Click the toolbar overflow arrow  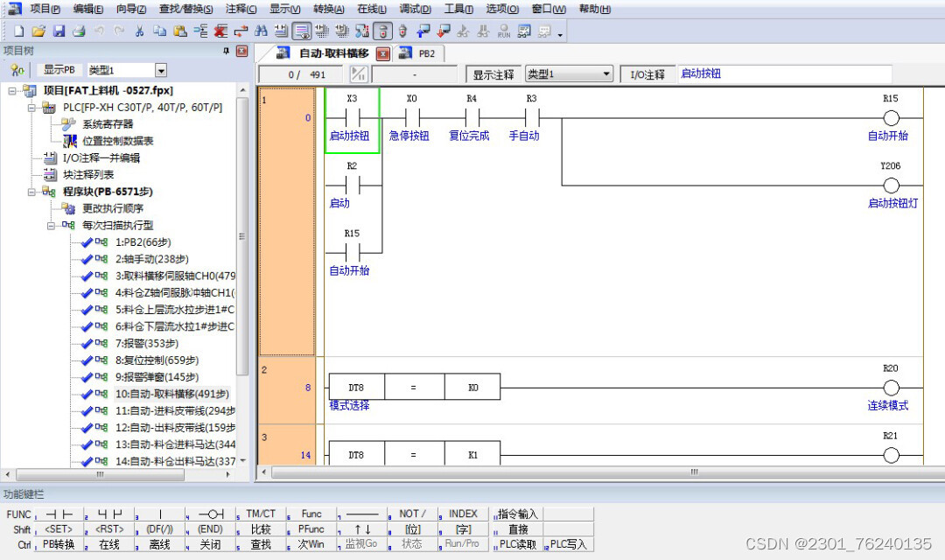point(560,35)
